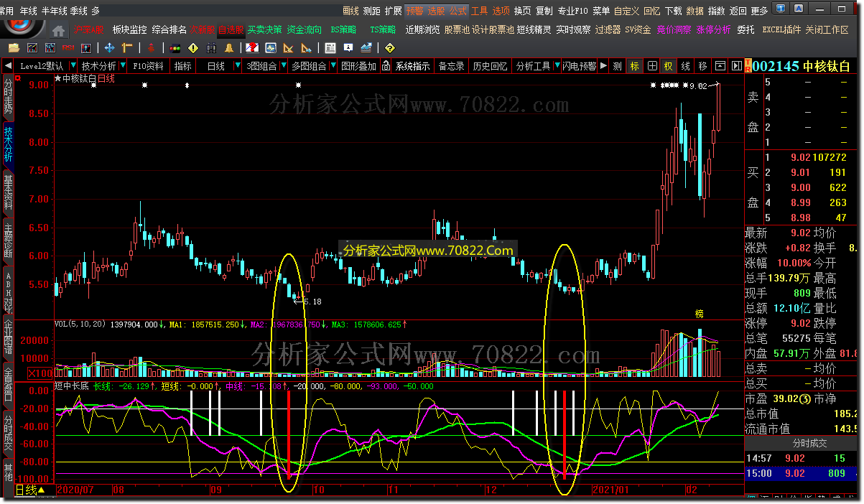The width and height of the screenshot is (864, 504).
Task: Click the 关闭工作区 button
Action: (827, 30)
